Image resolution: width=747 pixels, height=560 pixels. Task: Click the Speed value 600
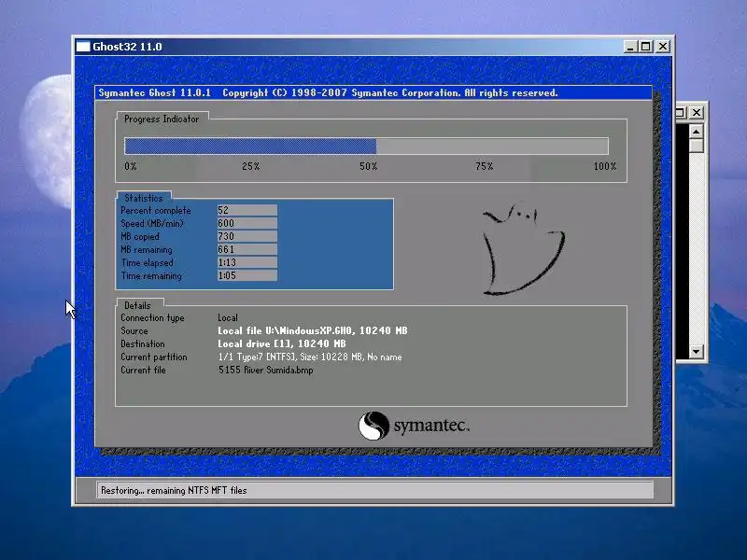(x=247, y=223)
